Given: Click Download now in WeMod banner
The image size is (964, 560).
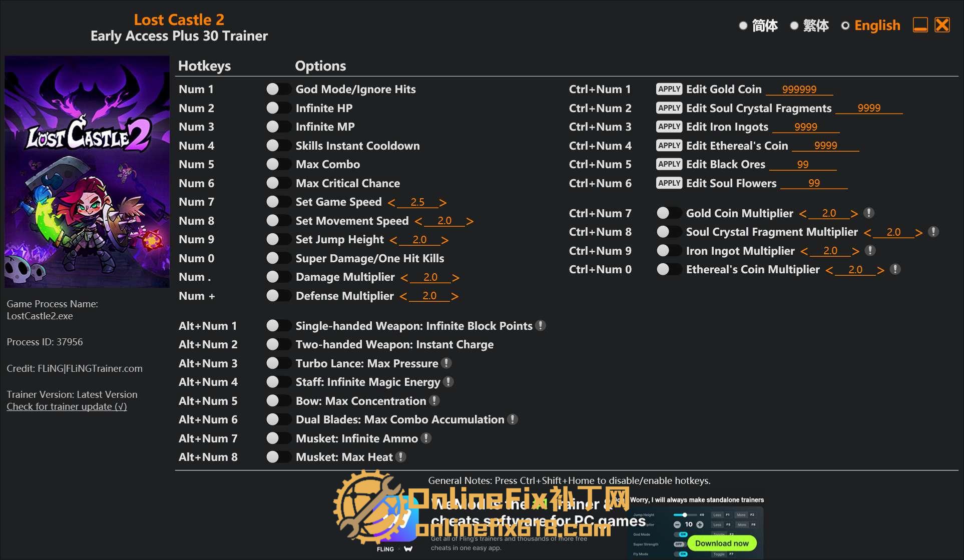Looking at the screenshot, I should coord(721,543).
